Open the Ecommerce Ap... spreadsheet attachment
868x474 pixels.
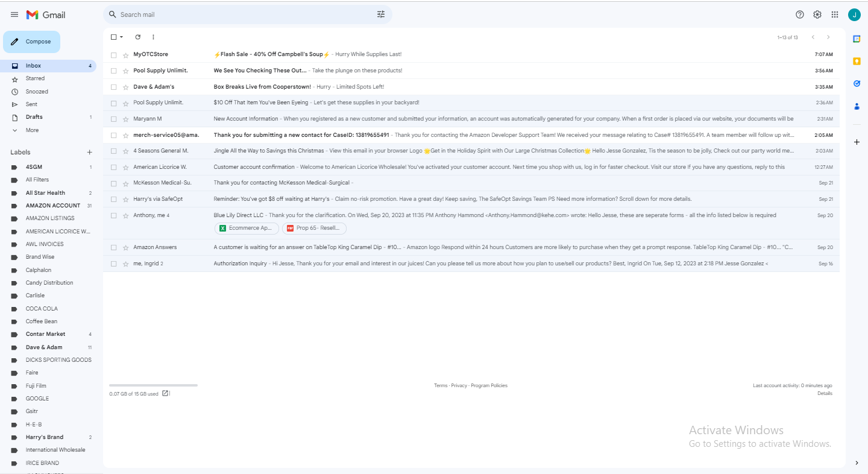click(247, 228)
